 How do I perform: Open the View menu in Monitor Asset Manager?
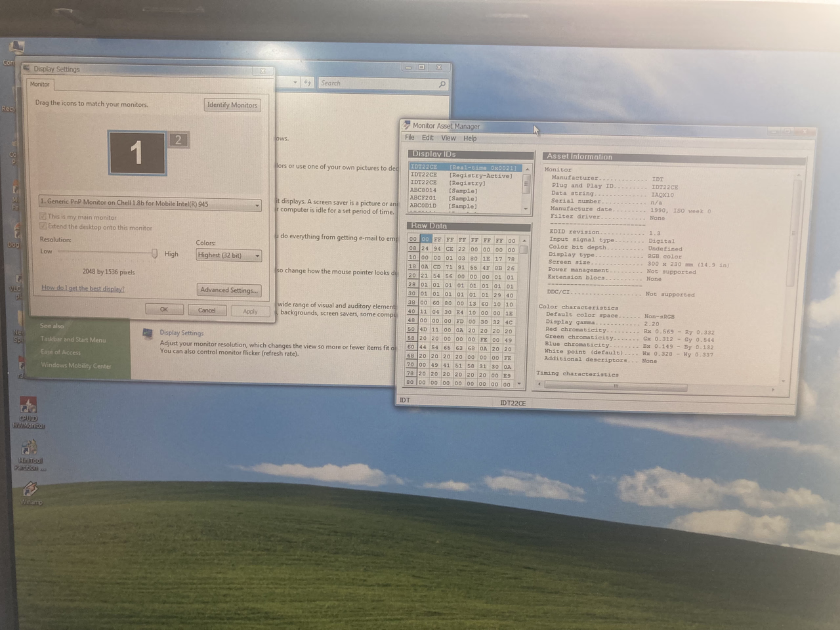pyautogui.click(x=448, y=138)
